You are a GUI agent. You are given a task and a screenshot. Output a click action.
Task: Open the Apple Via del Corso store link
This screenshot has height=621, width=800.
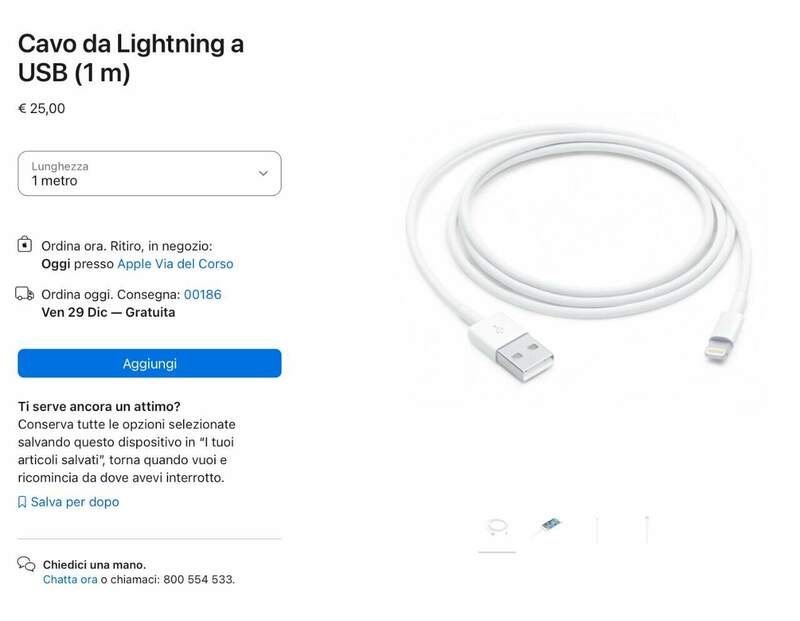pos(175,264)
